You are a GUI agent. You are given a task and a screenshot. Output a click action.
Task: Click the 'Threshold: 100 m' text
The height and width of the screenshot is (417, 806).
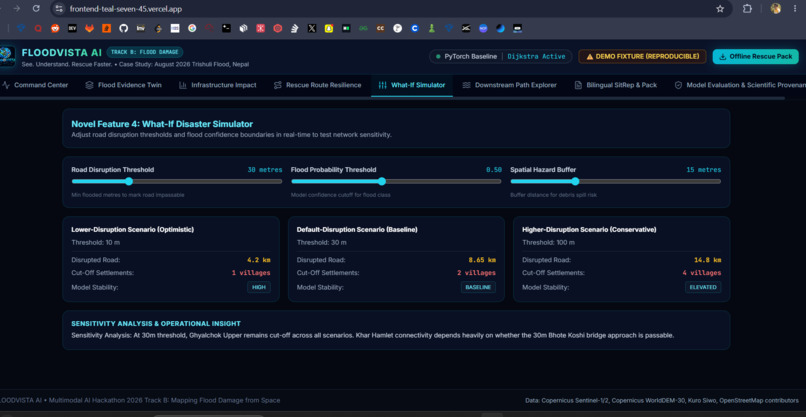pos(548,243)
